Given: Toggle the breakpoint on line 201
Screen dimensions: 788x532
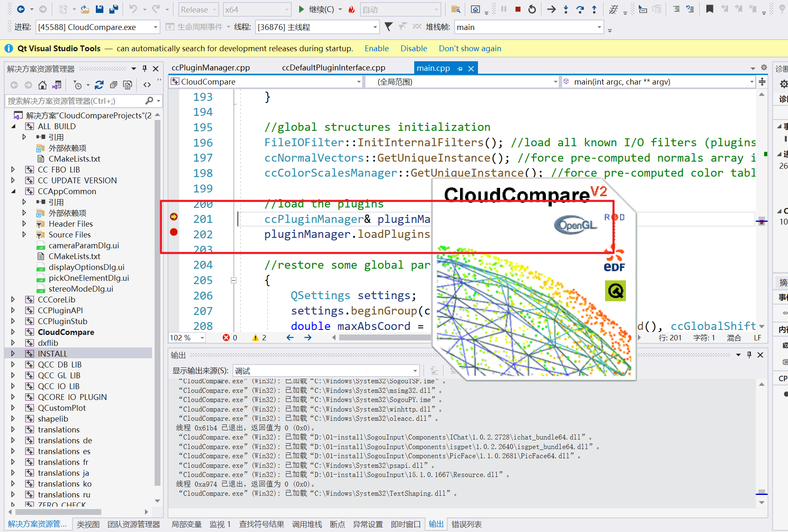Looking at the screenshot, I should click(174, 217).
